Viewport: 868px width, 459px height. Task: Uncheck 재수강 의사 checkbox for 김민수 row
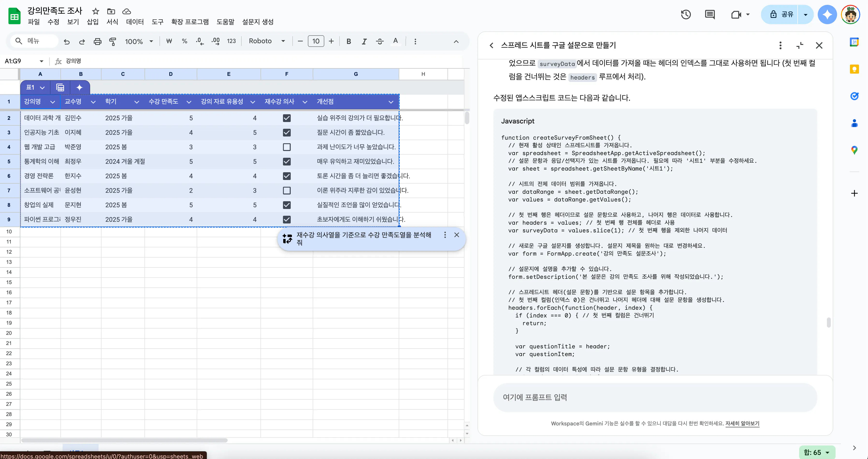click(287, 118)
